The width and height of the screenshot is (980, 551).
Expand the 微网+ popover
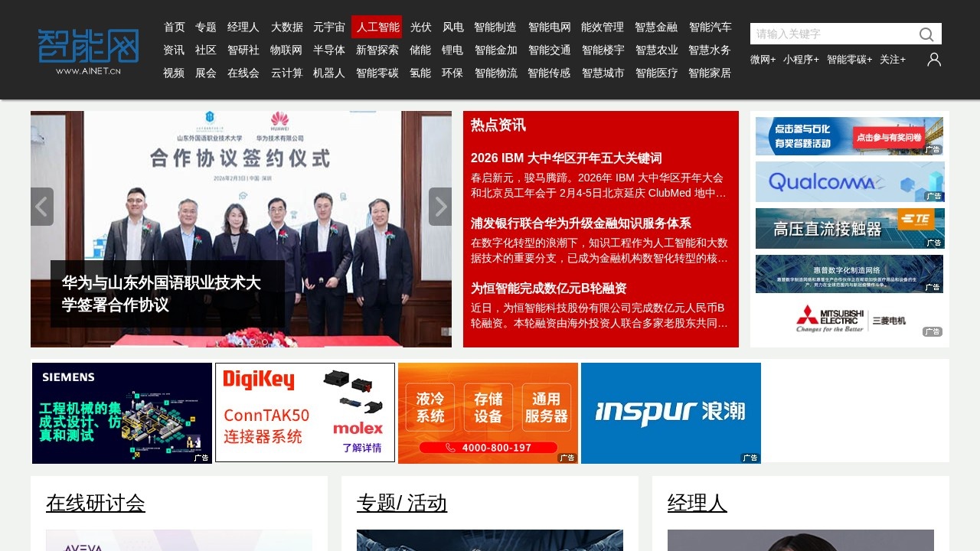(763, 59)
